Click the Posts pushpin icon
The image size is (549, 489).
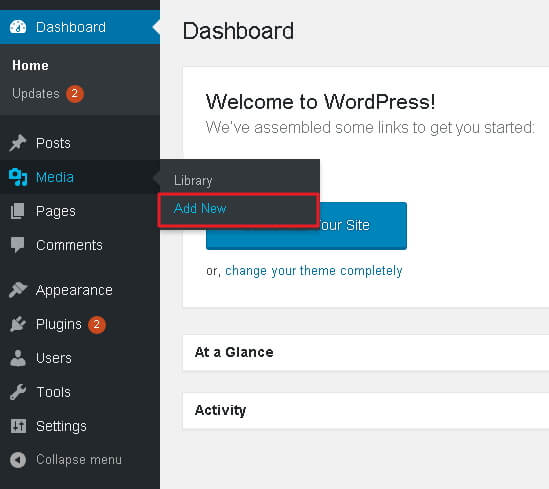[18, 143]
